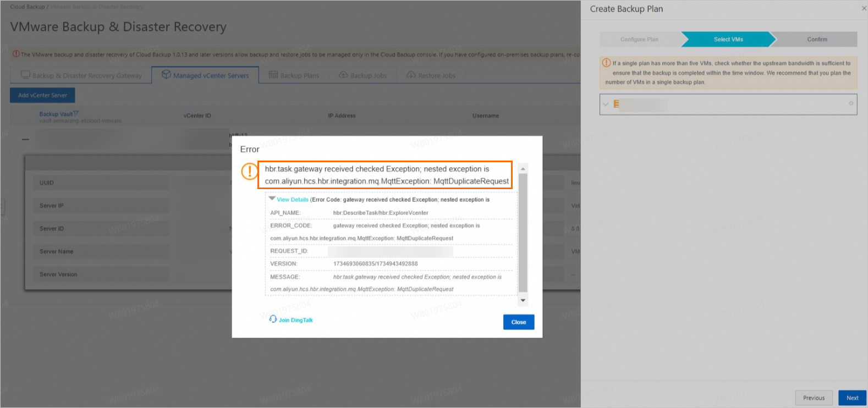Click the small circle icon in VM tree row
Image resolution: width=868 pixels, height=408 pixels.
pyautogui.click(x=851, y=103)
